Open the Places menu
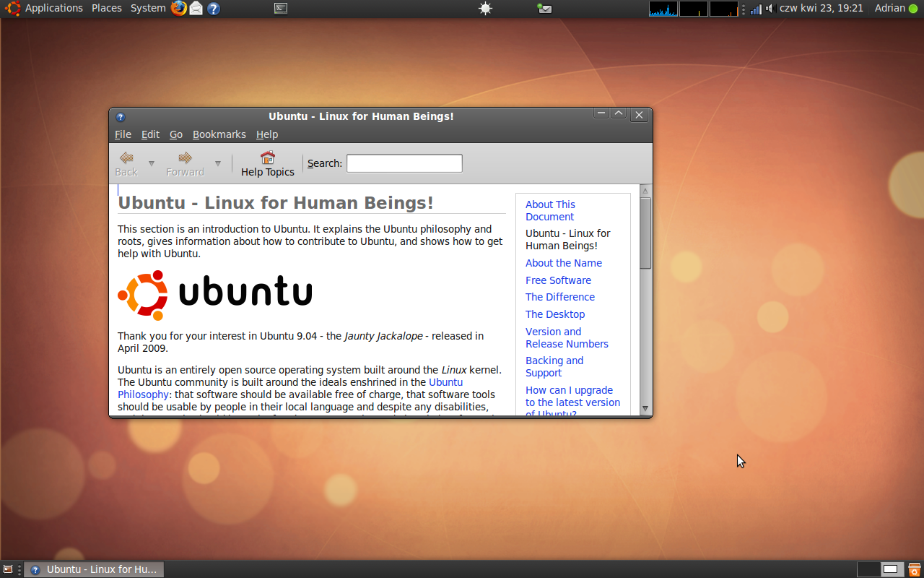 coord(107,8)
